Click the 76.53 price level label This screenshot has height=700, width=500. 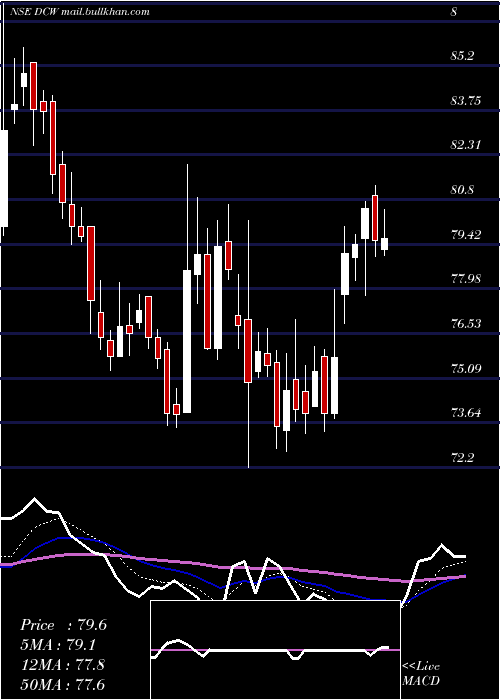(466, 323)
